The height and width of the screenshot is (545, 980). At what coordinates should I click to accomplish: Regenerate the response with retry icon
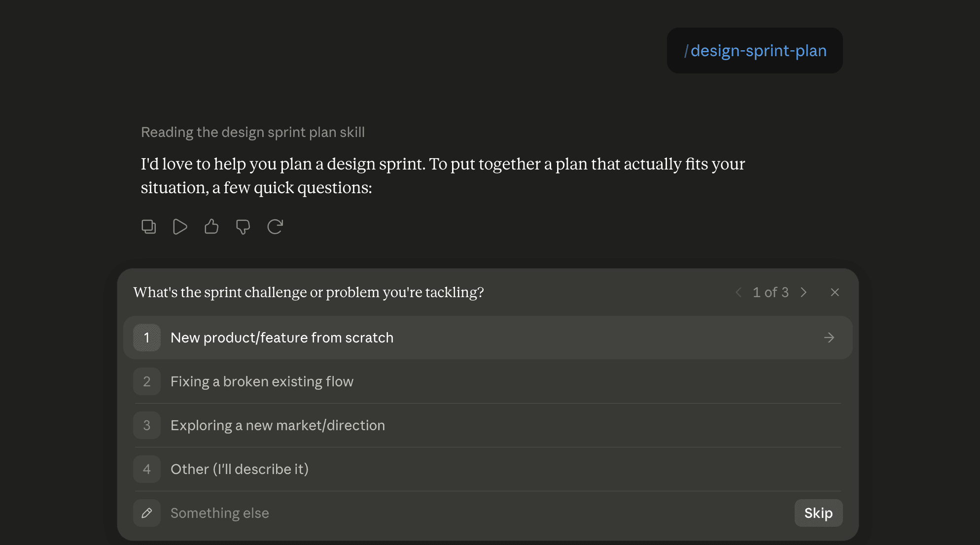tap(275, 227)
